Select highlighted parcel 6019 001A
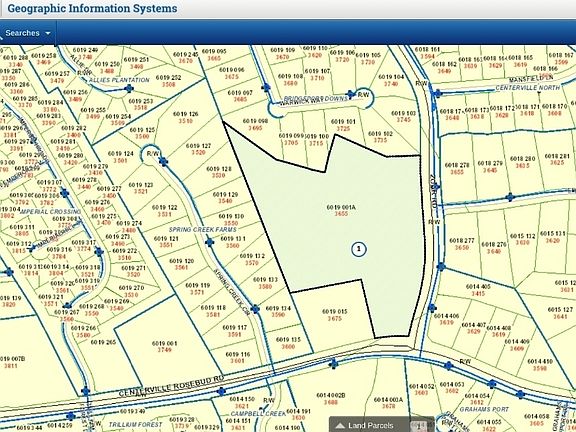The width and height of the screenshot is (576, 432). click(x=341, y=210)
